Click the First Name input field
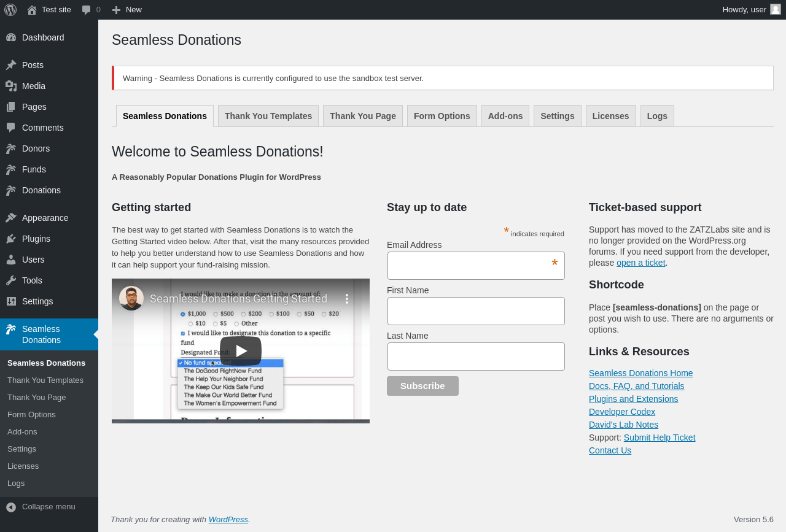786x532 pixels. coord(476,311)
